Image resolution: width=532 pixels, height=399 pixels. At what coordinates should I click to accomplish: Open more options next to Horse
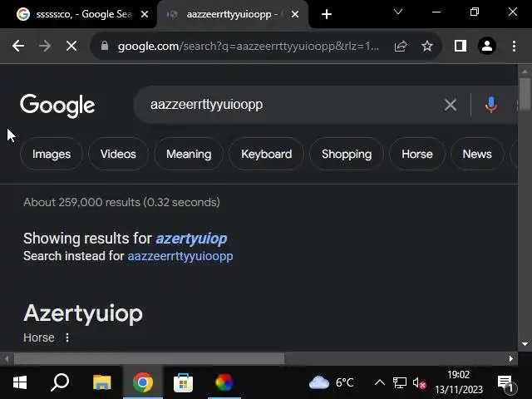point(67,337)
